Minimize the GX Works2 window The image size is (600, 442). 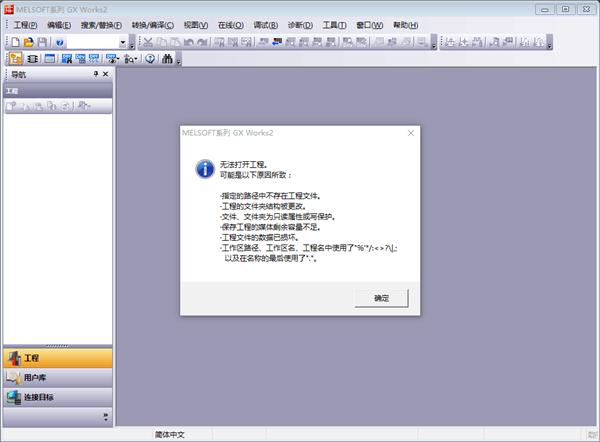(545, 10)
